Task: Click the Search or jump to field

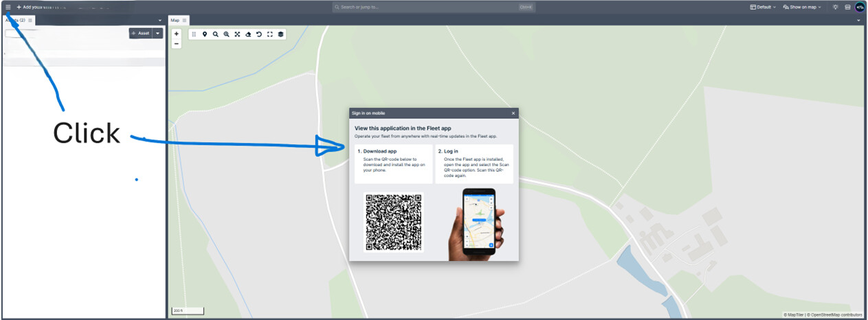Action: [433, 7]
